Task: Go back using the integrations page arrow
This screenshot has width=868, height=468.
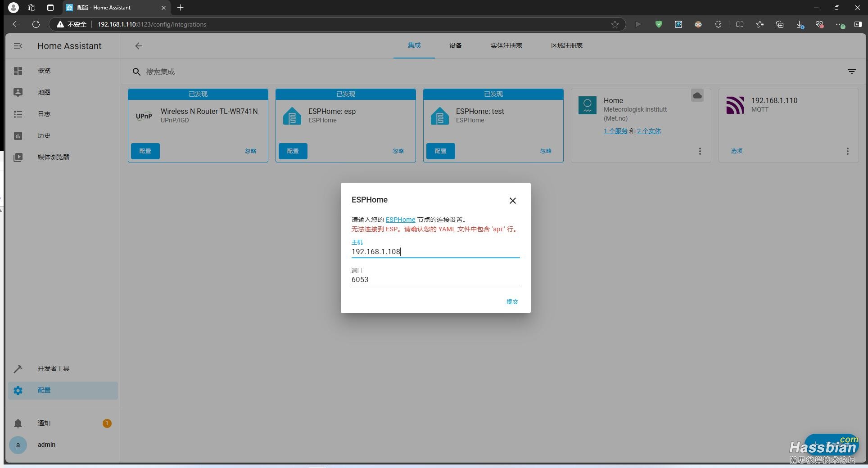Action: pyautogui.click(x=139, y=46)
